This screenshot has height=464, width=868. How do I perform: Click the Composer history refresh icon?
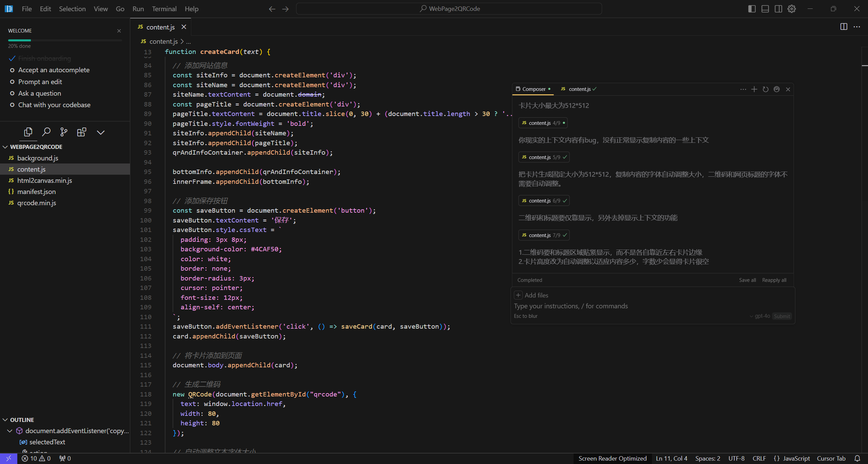pyautogui.click(x=765, y=89)
